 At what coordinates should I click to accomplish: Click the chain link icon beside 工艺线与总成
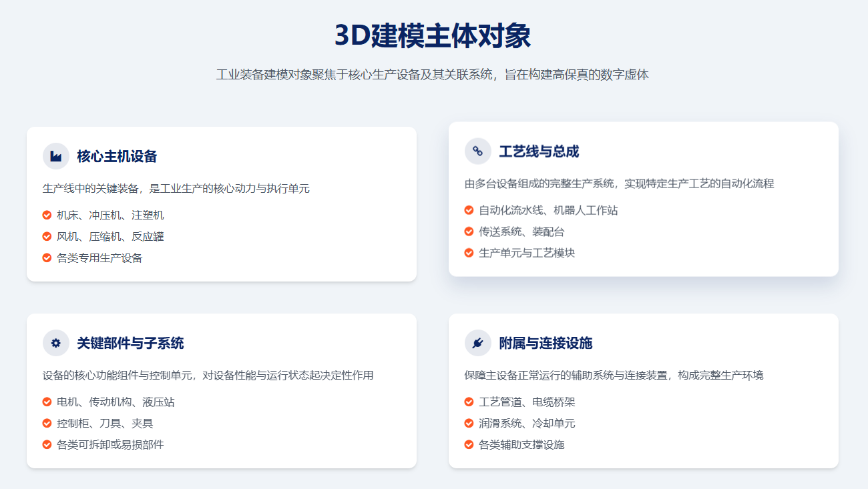(x=478, y=151)
